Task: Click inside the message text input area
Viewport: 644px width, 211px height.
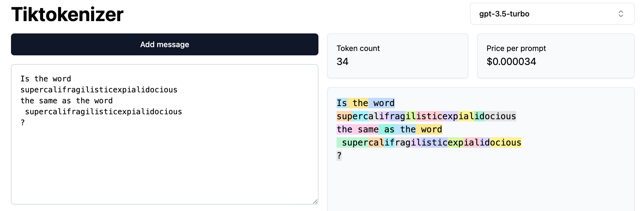Action: tap(165, 134)
